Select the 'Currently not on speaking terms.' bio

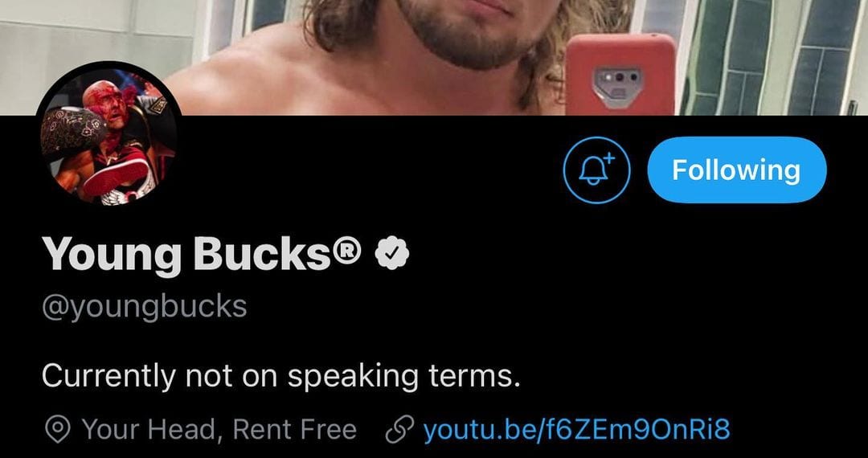(281, 376)
